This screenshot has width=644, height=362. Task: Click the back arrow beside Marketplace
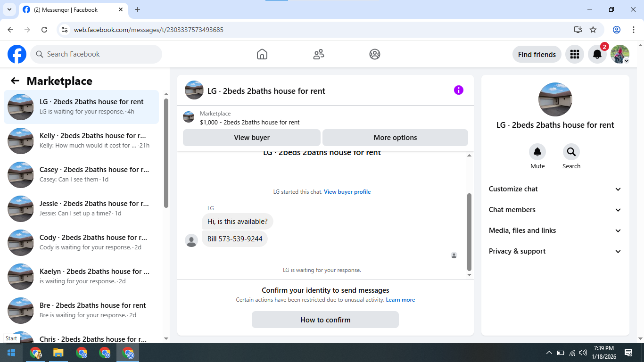pyautogui.click(x=15, y=81)
